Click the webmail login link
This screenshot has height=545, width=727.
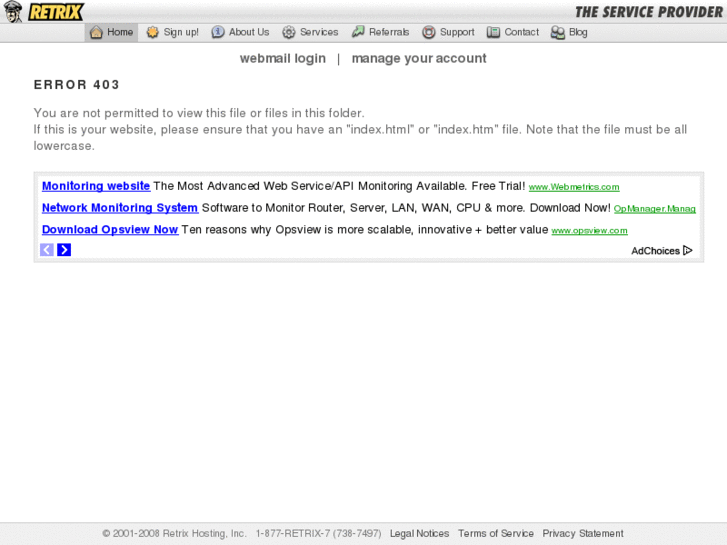pyautogui.click(x=283, y=59)
